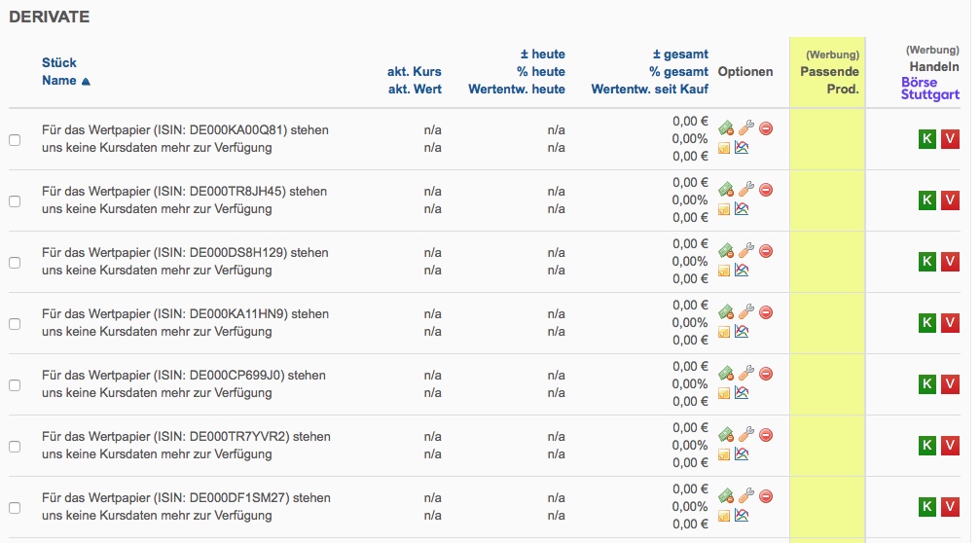The height and width of the screenshot is (543, 980).
Task: Click the cash-minus sell icon for DE000TR8JH45
Action: click(726, 190)
